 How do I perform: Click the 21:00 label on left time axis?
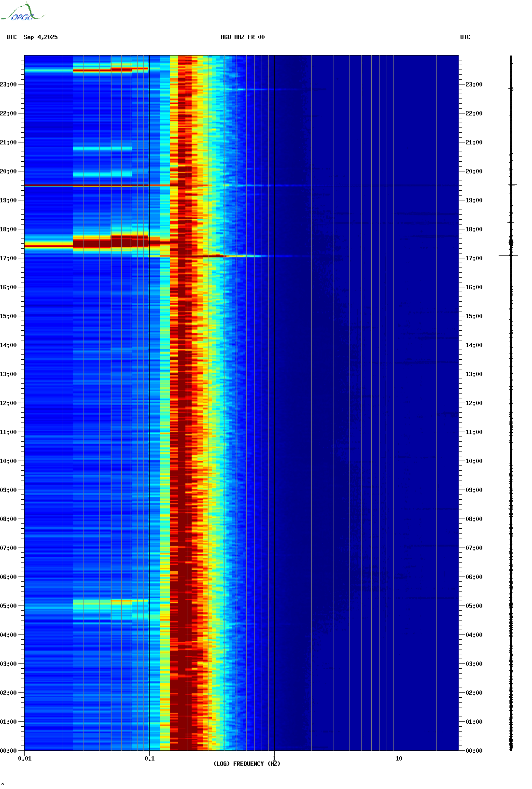tap(8, 142)
